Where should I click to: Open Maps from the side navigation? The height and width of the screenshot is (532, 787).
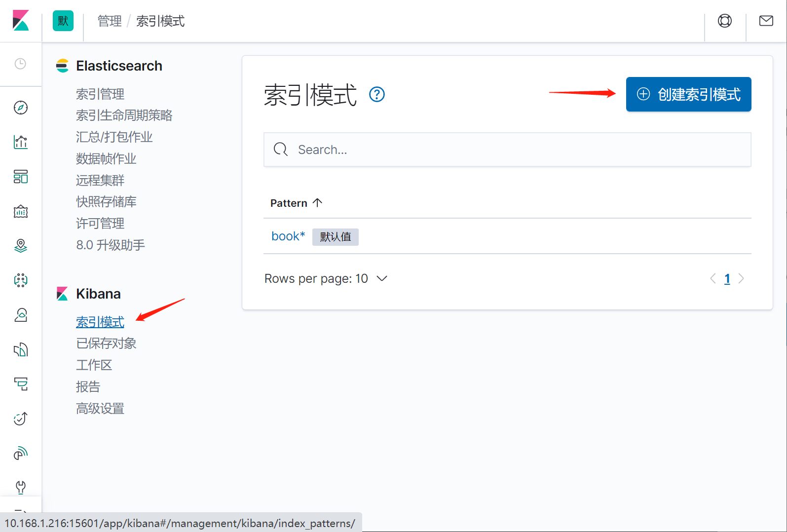pos(21,246)
